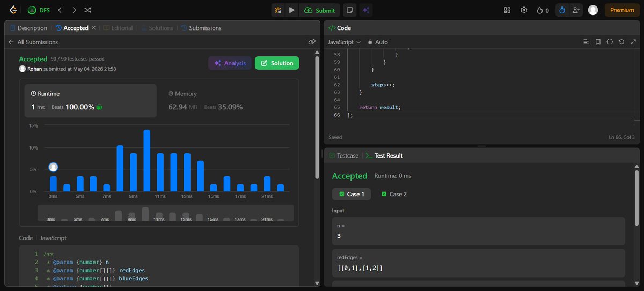644x291 pixels.
Task: Open the JavaScript language dropdown
Action: click(344, 42)
